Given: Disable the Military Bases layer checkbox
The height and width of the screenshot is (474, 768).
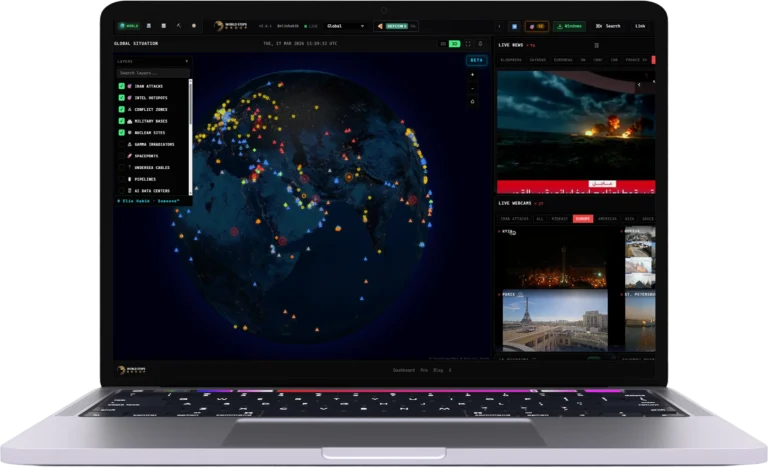Looking at the screenshot, I should [x=121, y=121].
